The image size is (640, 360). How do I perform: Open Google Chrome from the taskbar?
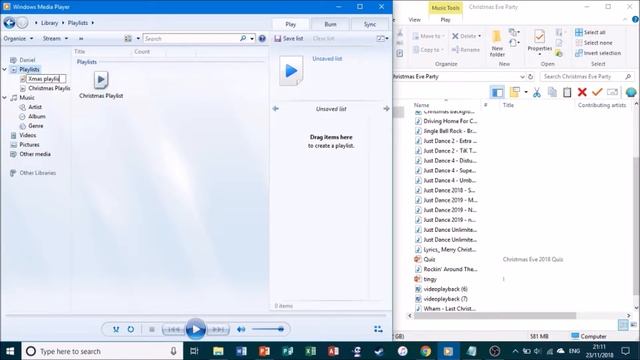click(425, 351)
